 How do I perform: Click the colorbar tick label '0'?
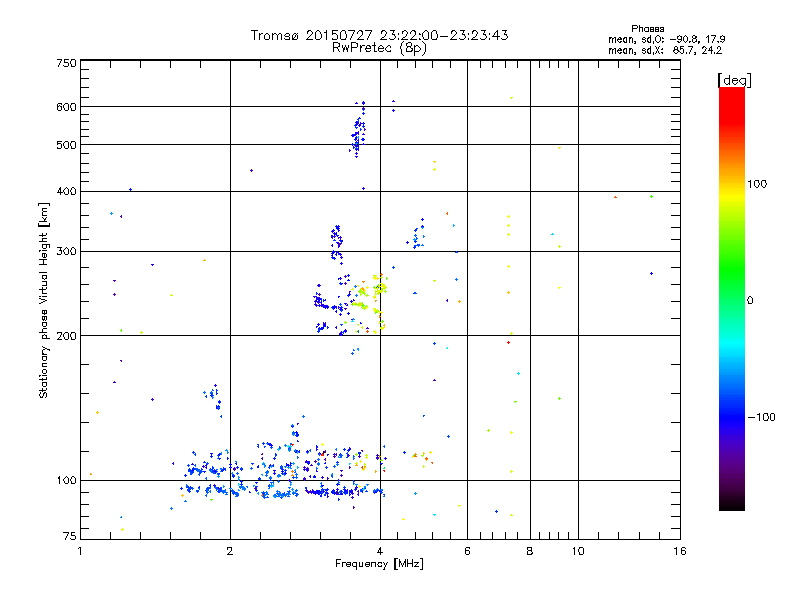750,301
